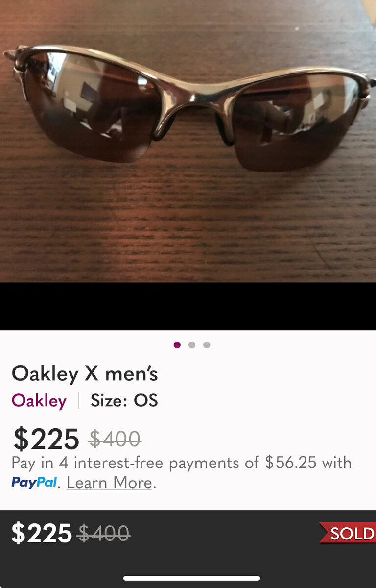
Task: Switch to the second image pagination dot
Action: click(x=192, y=345)
